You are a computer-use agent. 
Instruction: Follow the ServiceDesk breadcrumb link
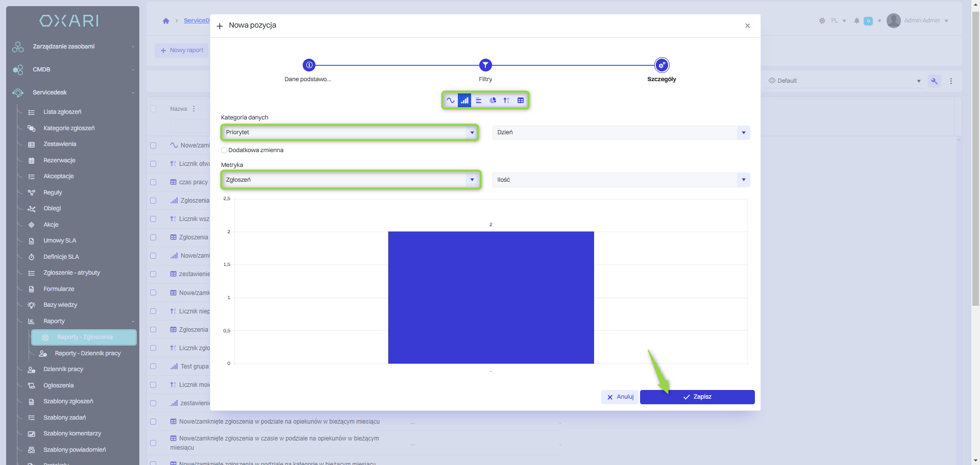pyautogui.click(x=197, y=21)
